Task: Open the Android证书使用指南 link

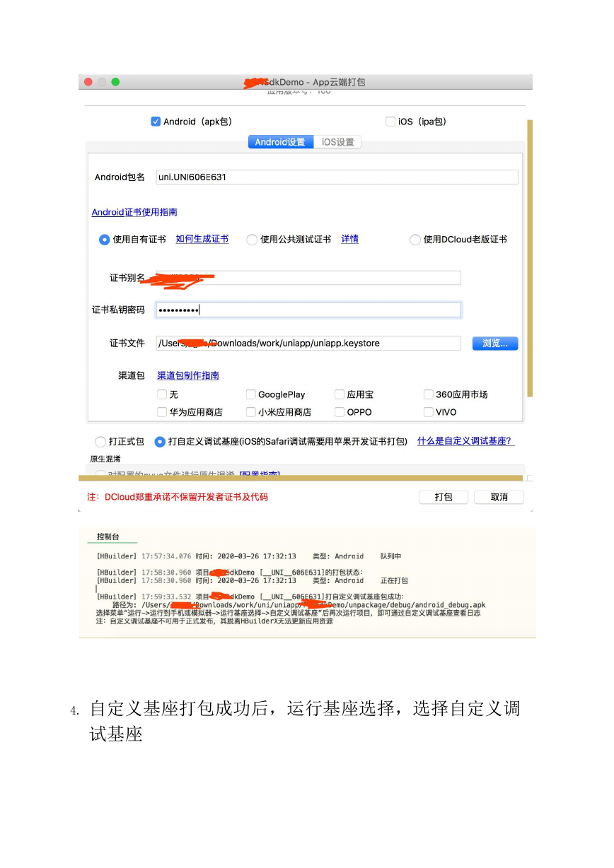Action: click(134, 212)
